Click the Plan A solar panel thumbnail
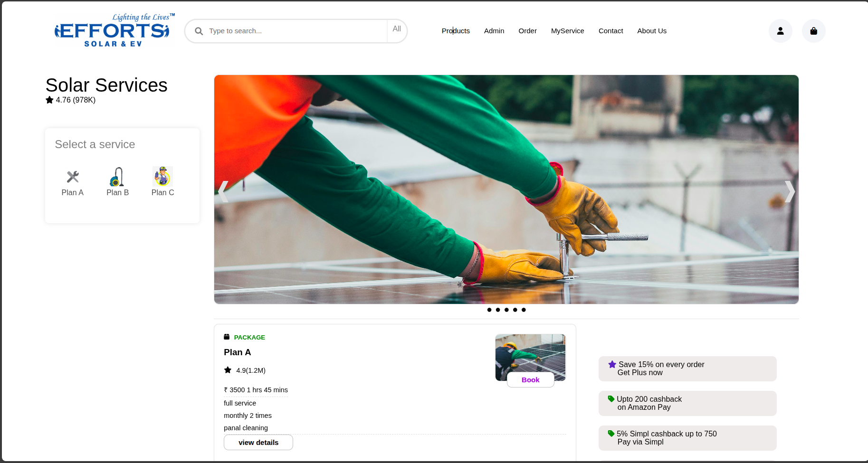Screen dimensions: 868x463 point(530,353)
